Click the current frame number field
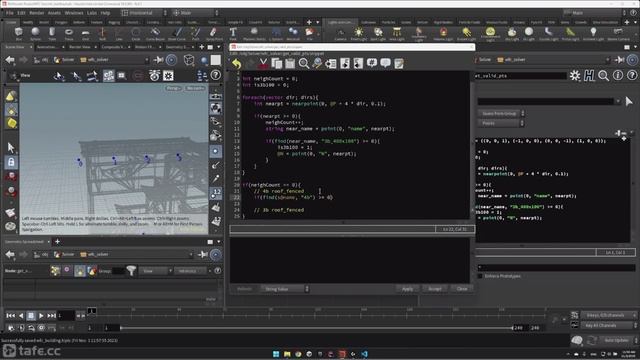 66,316
